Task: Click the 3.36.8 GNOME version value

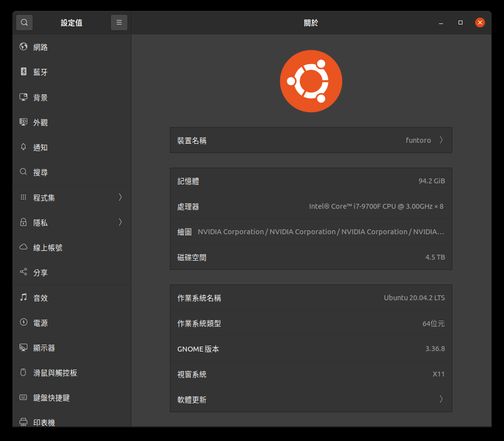Action: point(435,349)
